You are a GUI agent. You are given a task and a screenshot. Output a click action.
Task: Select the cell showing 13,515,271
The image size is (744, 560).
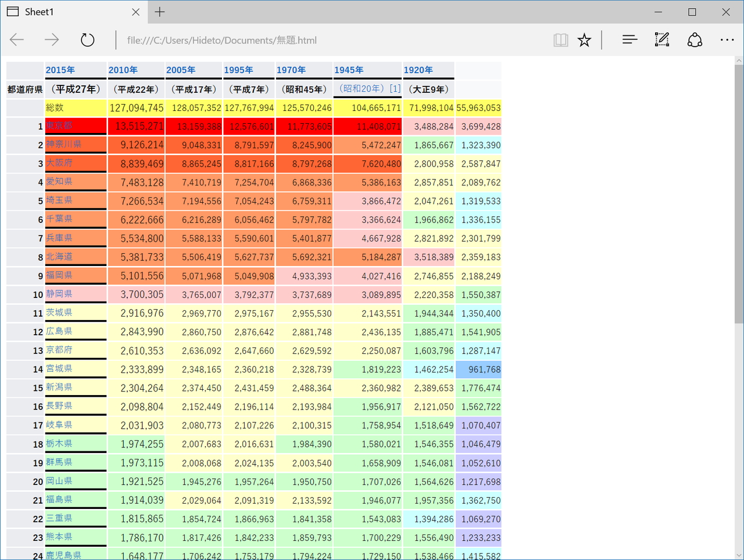tap(136, 127)
